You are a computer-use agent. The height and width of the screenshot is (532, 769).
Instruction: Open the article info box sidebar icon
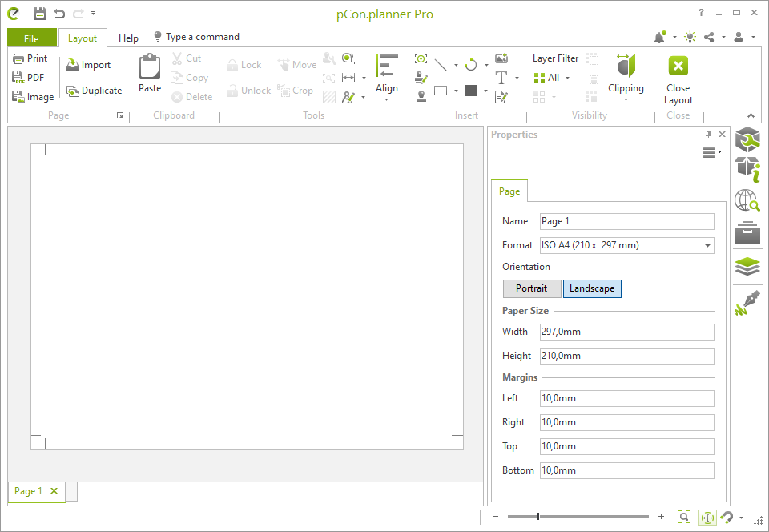tap(747, 169)
